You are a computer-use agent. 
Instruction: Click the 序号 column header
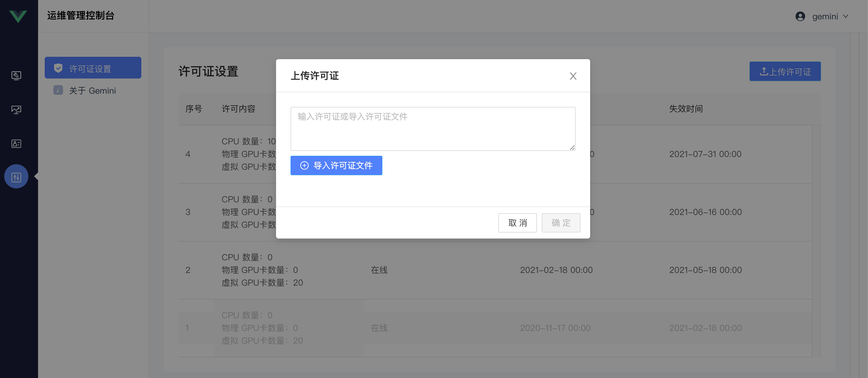[x=194, y=108]
